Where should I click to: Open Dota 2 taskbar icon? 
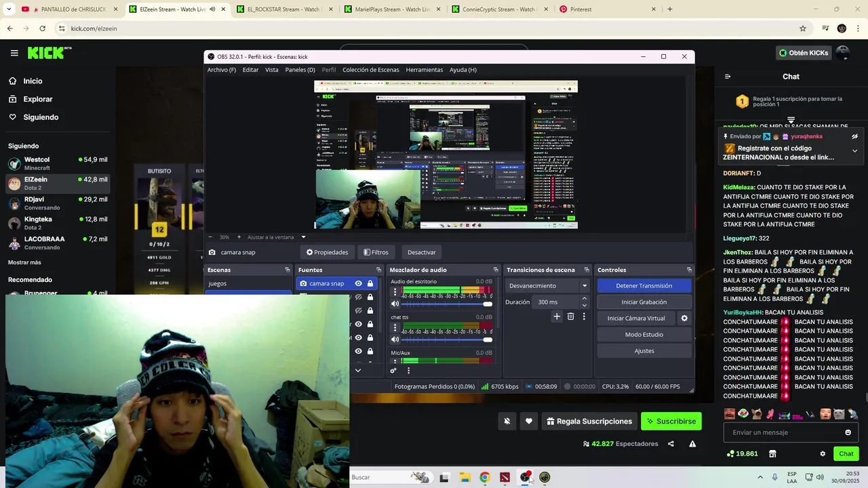click(505, 477)
